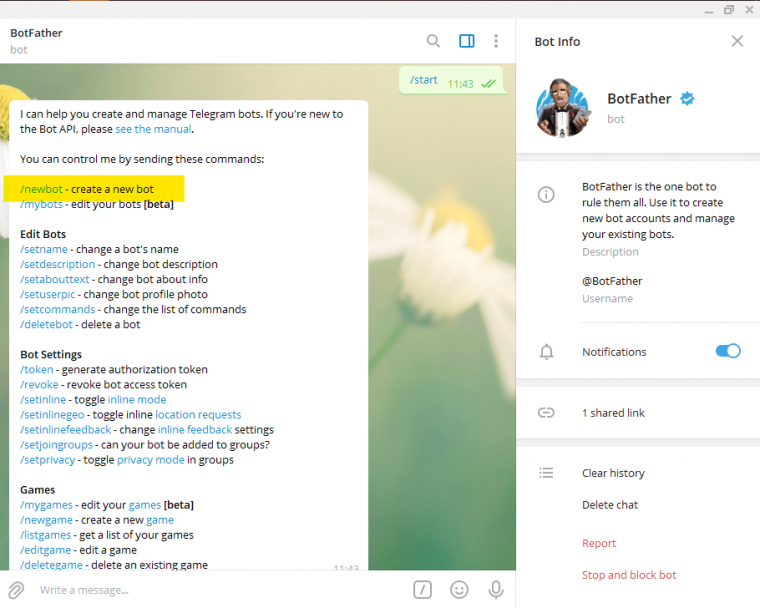
Task: Toggle the side panel icon in header
Action: tap(467, 41)
